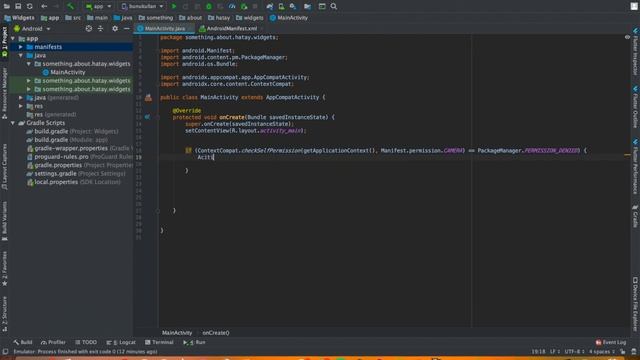Collapse the java folder arrow

pos(21,56)
